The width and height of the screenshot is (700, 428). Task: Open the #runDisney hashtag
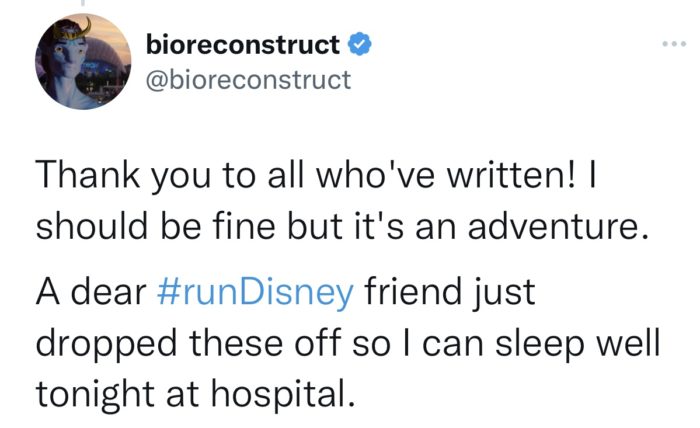[x=255, y=292]
